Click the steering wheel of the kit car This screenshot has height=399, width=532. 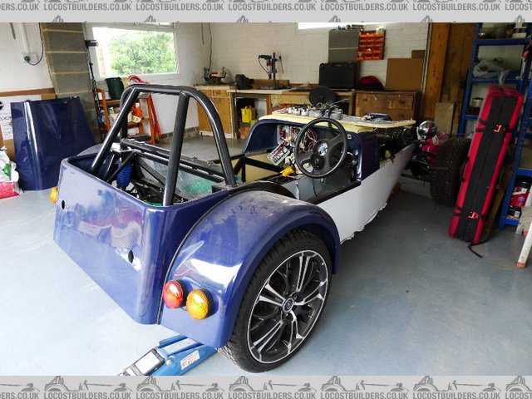pos(321,148)
